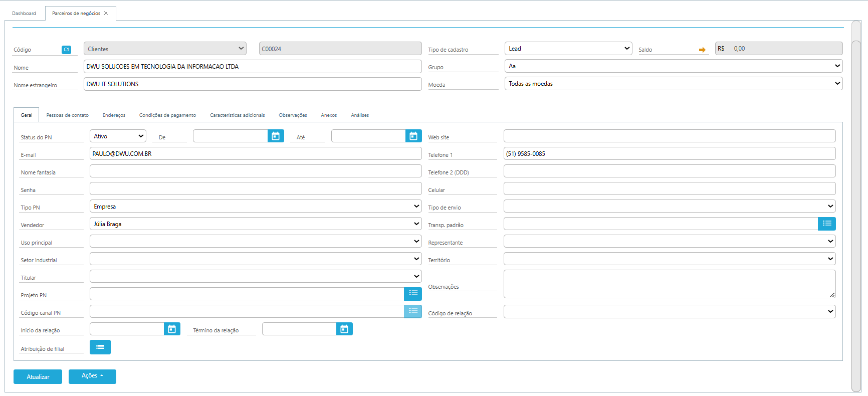Open the Status do PN Ativo dropdown

pyautogui.click(x=118, y=136)
